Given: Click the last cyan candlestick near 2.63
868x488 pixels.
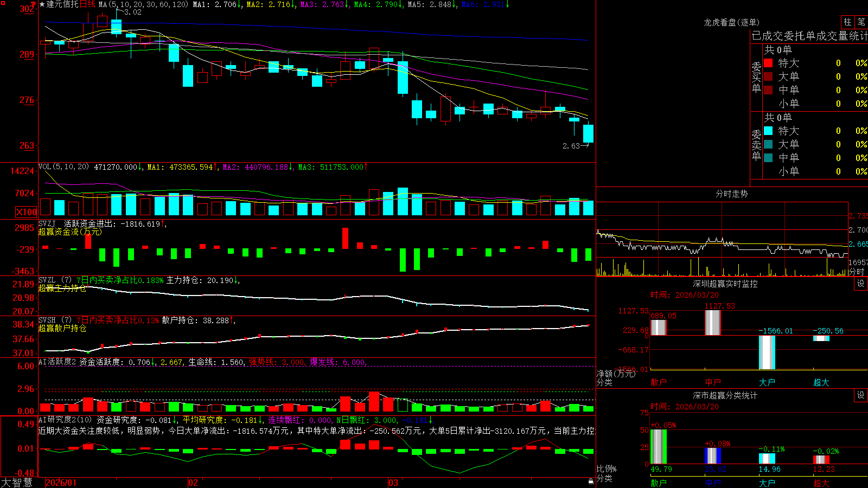Looking at the screenshot, I should 588,133.
